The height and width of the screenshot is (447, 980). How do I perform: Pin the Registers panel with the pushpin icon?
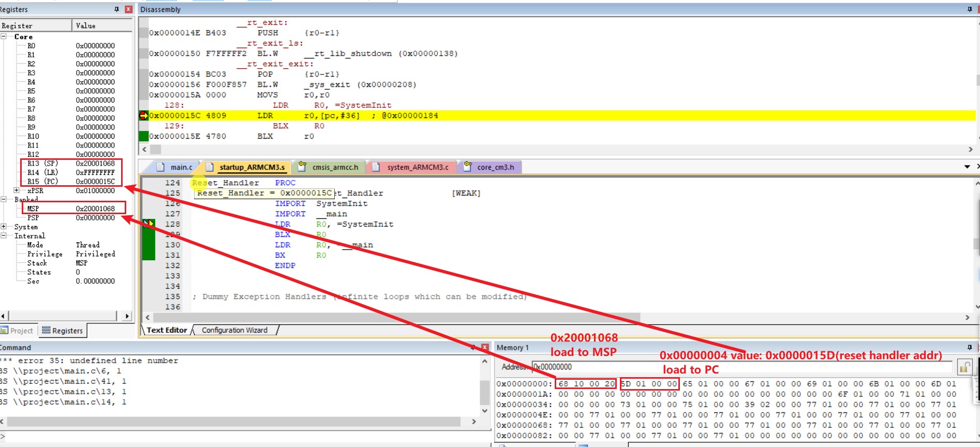(117, 9)
